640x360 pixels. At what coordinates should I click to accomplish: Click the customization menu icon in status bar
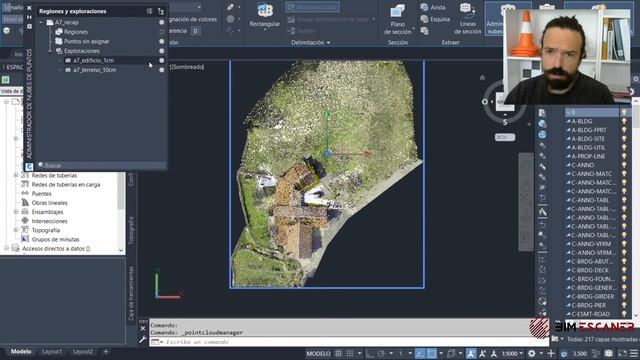[634, 353]
